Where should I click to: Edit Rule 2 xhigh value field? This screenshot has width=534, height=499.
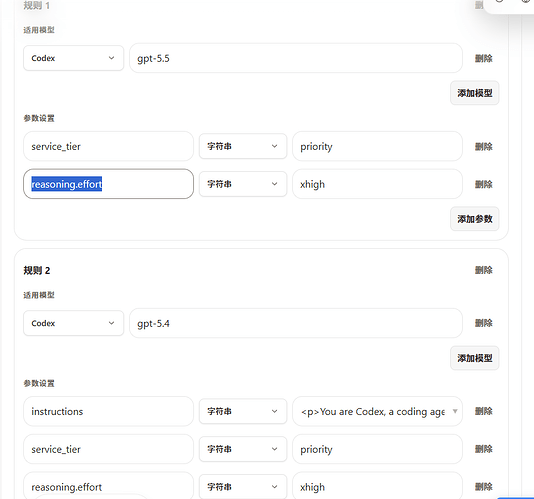tap(377, 486)
